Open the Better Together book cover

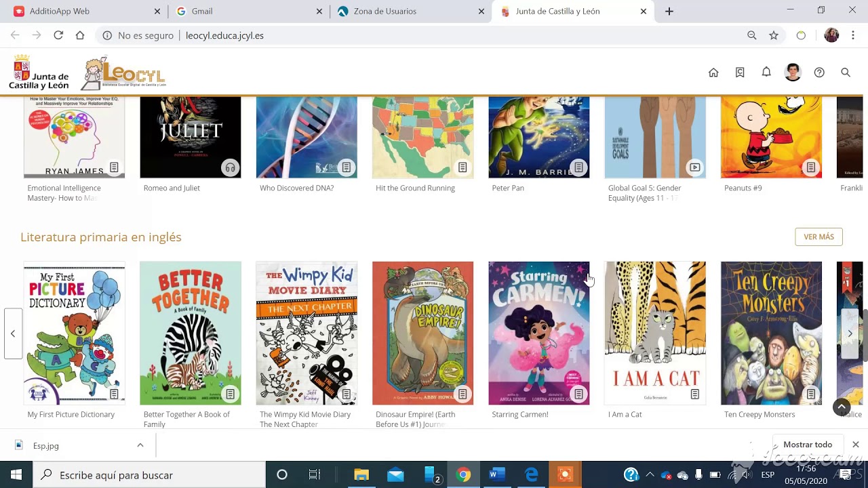[191, 333]
